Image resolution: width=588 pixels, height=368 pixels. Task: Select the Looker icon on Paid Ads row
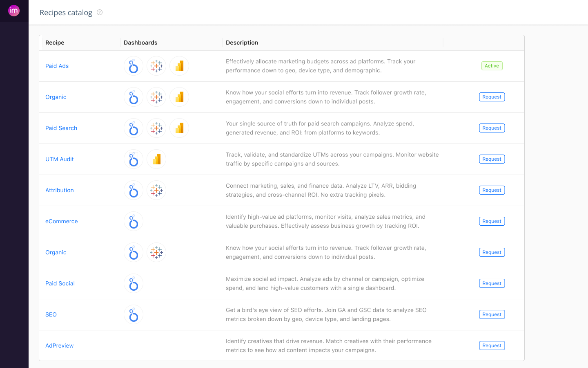[x=134, y=66]
